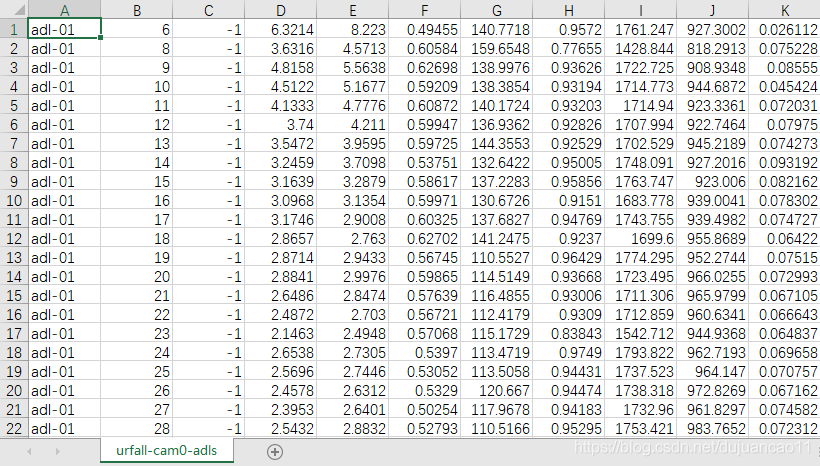Click column C cell -1 in row 12
The height and width of the screenshot is (466, 820).
point(208,238)
